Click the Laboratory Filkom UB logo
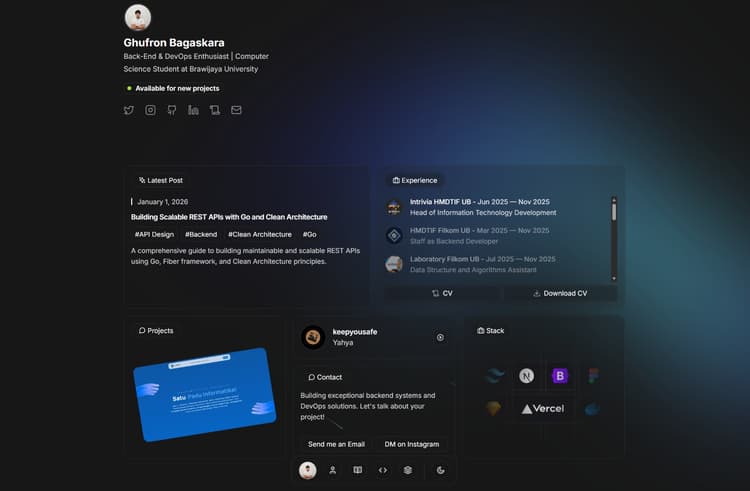750x491 pixels. [394, 264]
